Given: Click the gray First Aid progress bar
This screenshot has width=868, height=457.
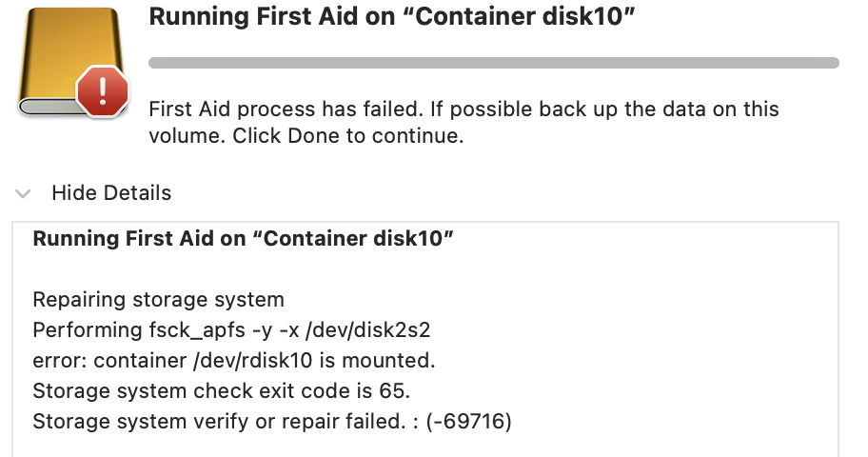Looking at the screenshot, I should pyautogui.click(x=494, y=63).
